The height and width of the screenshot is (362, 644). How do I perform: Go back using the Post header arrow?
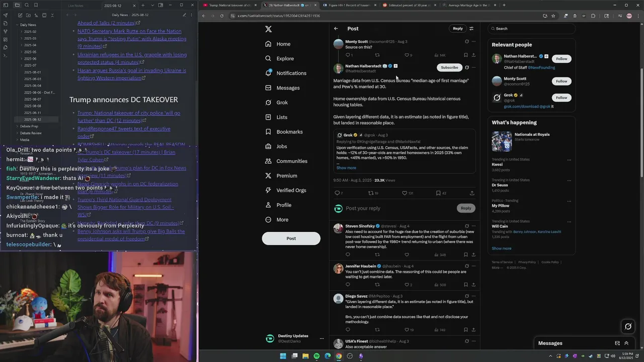pos(336,29)
